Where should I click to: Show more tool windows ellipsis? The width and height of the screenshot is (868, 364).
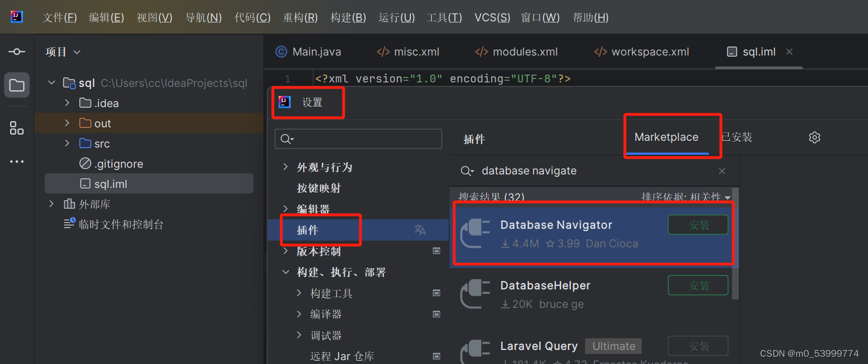[x=17, y=162]
